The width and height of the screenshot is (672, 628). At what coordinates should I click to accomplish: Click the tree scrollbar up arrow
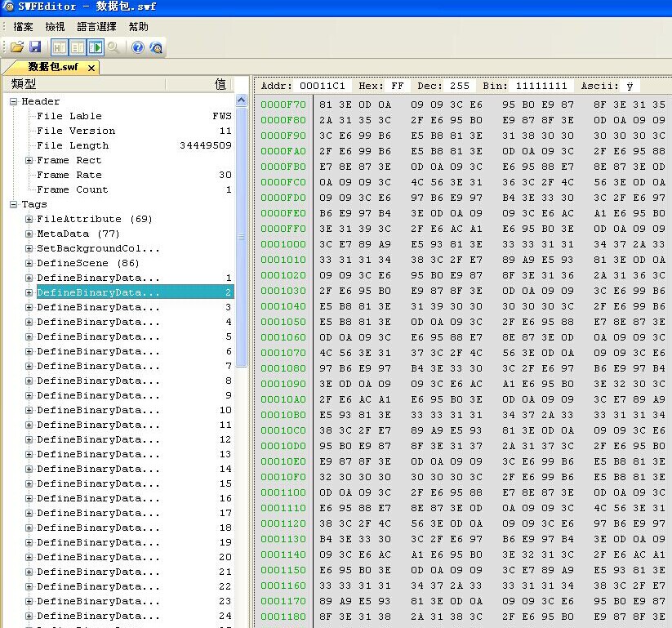pyautogui.click(x=242, y=100)
